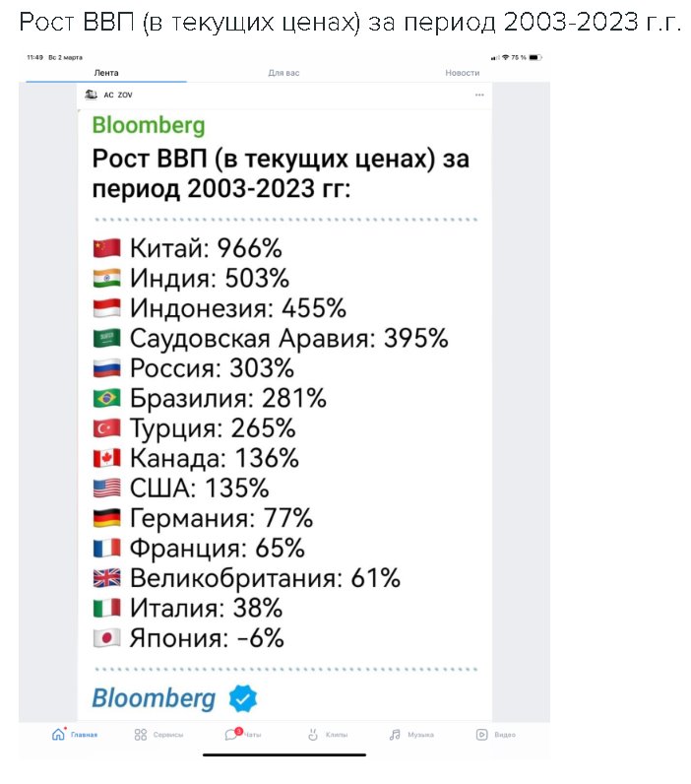Image resolution: width=691 pixels, height=784 pixels.
Task: Tap the battery indicator in status bar
Action: [x=536, y=58]
